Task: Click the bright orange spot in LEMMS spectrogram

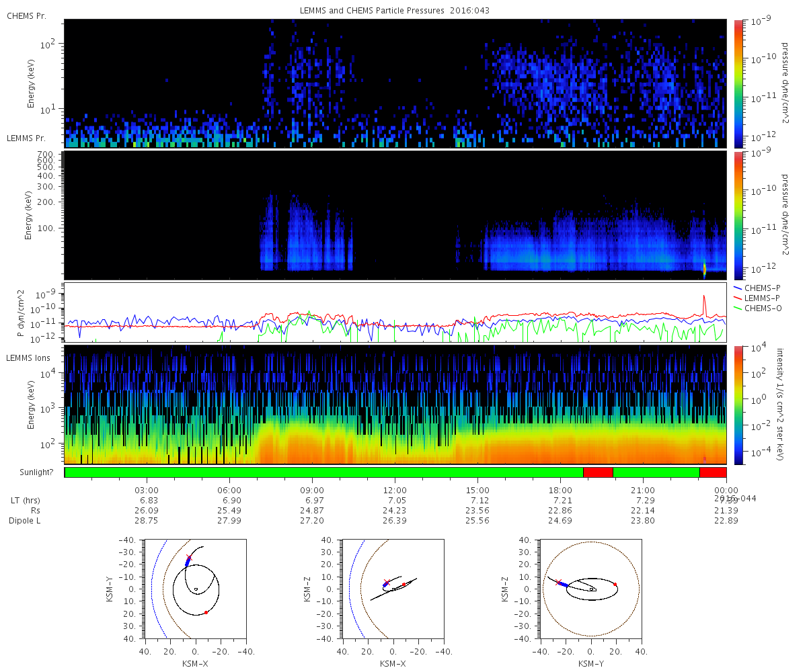Action: click(x=704, y=269)
